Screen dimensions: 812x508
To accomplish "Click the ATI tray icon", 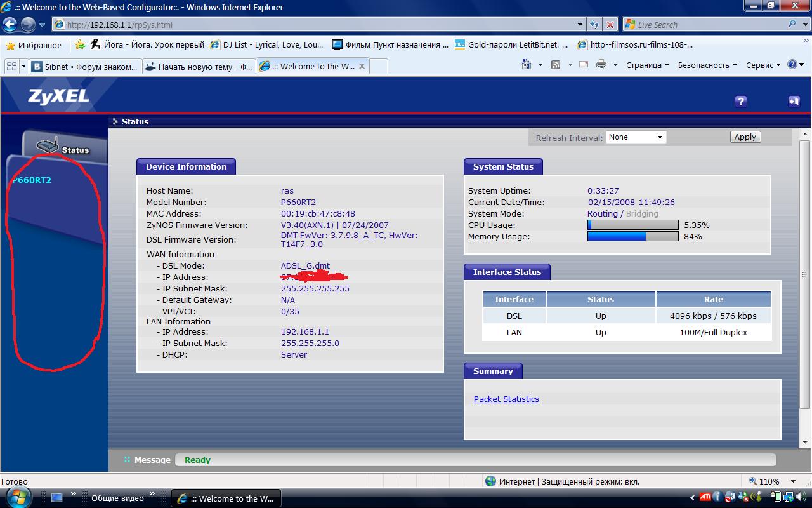I will (x=705, y=498).
